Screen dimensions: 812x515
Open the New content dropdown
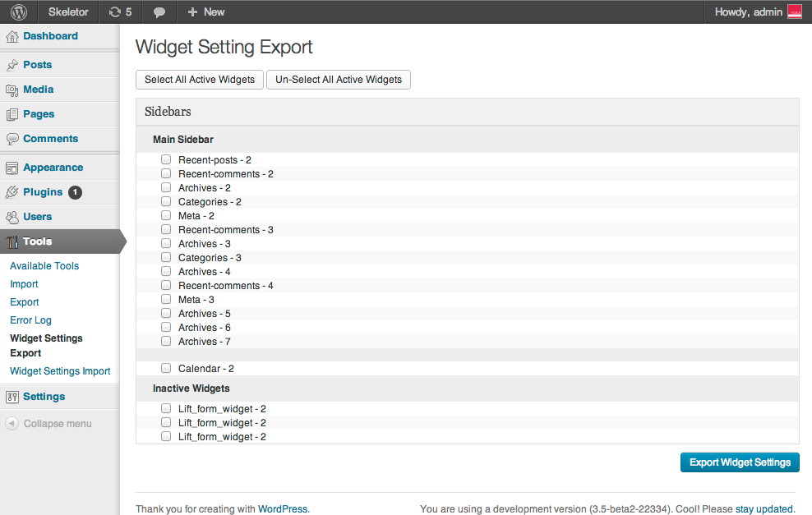(205, 11)
